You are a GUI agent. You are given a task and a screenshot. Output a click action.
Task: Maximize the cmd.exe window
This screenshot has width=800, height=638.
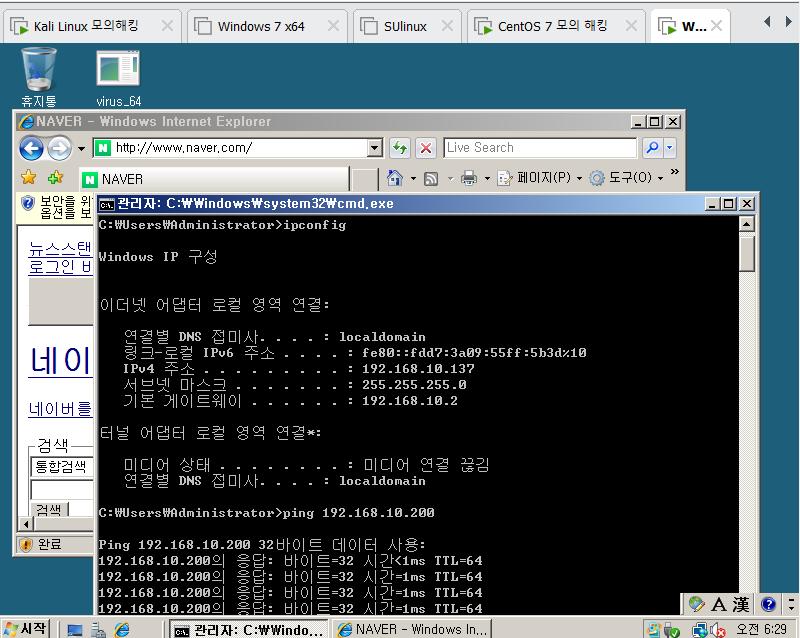(729, 204)
